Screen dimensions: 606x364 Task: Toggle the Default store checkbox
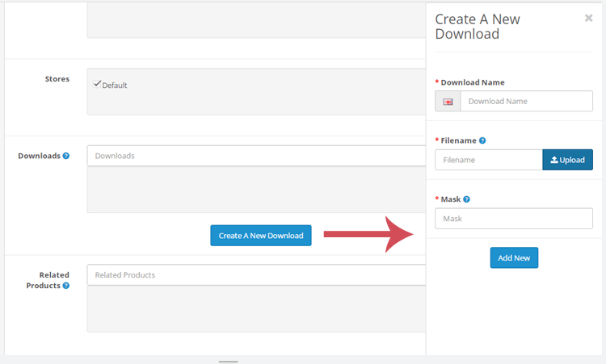pos(97,84)
